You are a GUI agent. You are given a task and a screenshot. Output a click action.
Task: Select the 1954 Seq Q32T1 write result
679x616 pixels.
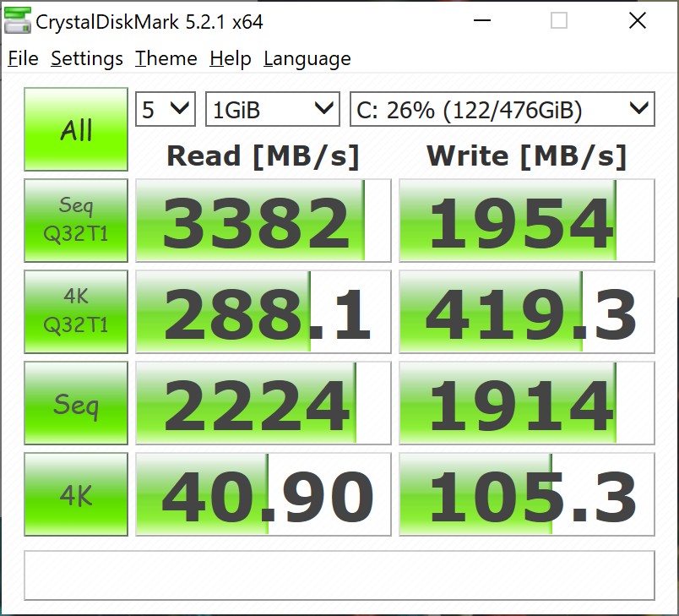(527, 221)
